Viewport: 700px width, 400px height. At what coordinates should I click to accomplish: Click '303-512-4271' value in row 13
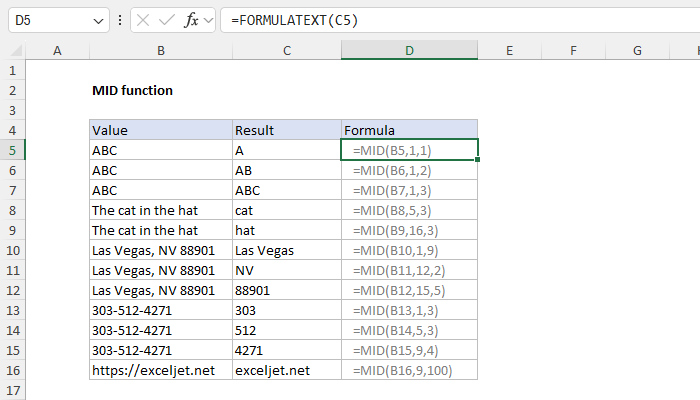coord(161,310)
